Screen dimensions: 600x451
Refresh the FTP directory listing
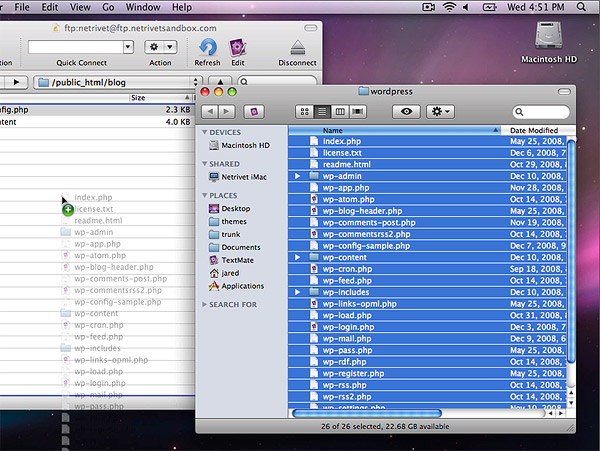point(207,52)
